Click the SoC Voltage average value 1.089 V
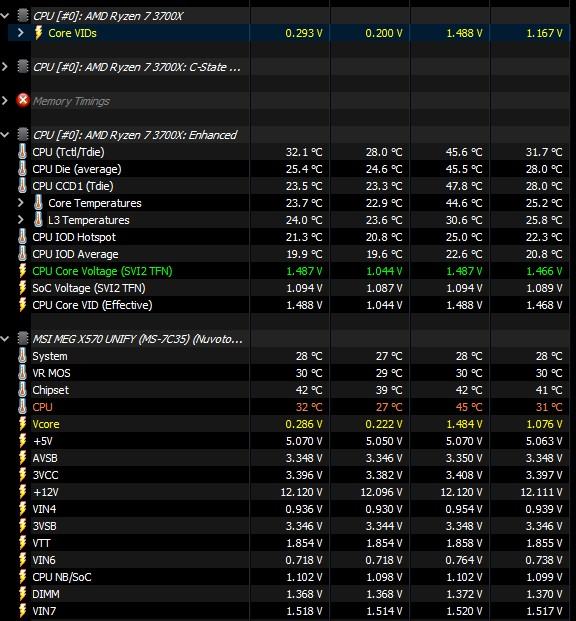The image size is (576, 621). tap(544, 288)
